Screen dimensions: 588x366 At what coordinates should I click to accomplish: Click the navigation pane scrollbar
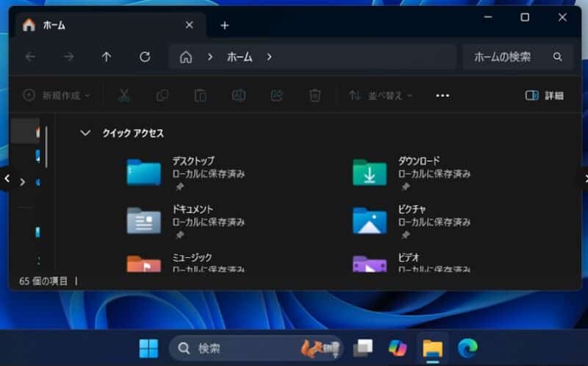[x=46, y=147]
